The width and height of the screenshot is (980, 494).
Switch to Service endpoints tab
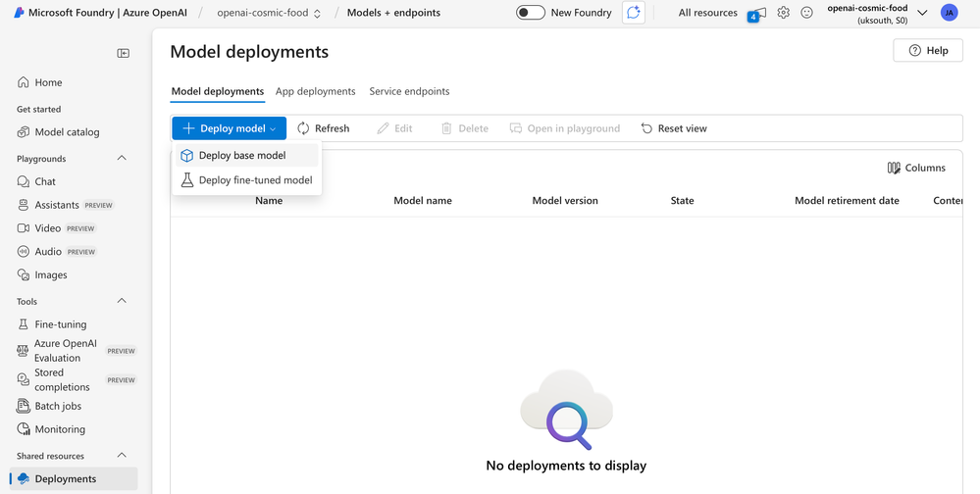click(409, 91)
